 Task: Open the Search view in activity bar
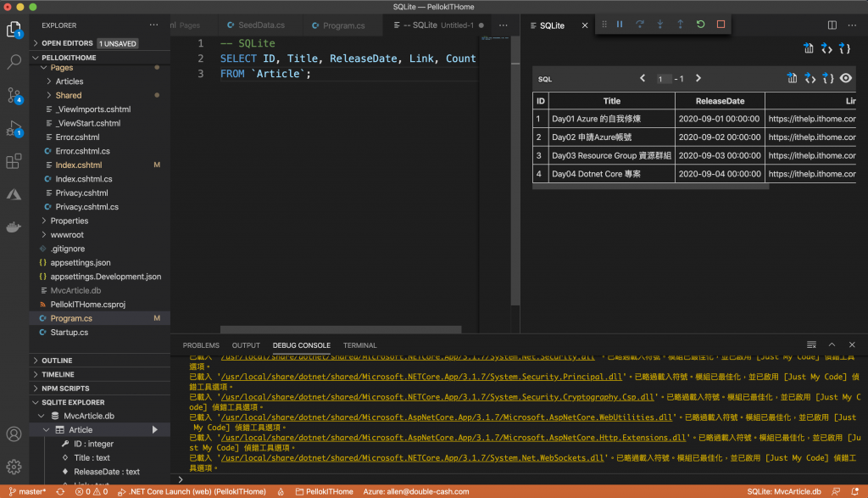[14, 61]
